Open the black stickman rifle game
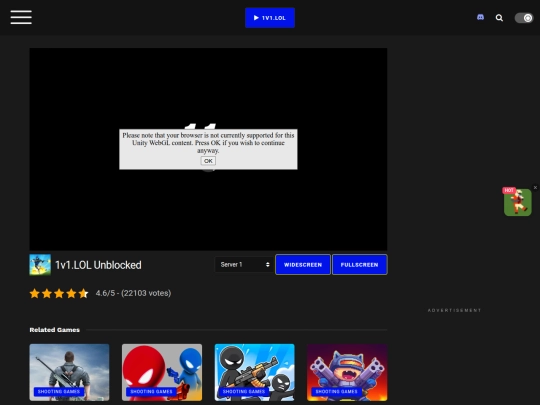This screenshot has height=405, width=540. tap(255, 372)
